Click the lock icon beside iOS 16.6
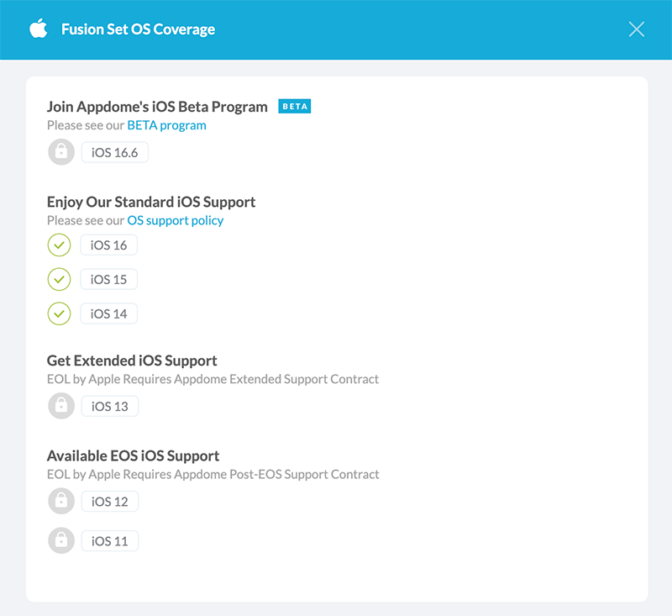Image resolution: width=672 pixels, height=616 pixels. point(61,152)
